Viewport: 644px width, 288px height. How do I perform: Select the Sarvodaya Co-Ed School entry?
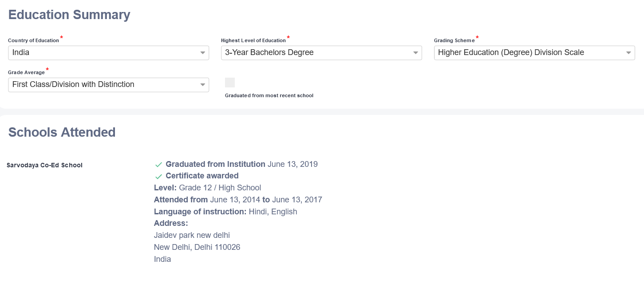click(x=44, y=165)
